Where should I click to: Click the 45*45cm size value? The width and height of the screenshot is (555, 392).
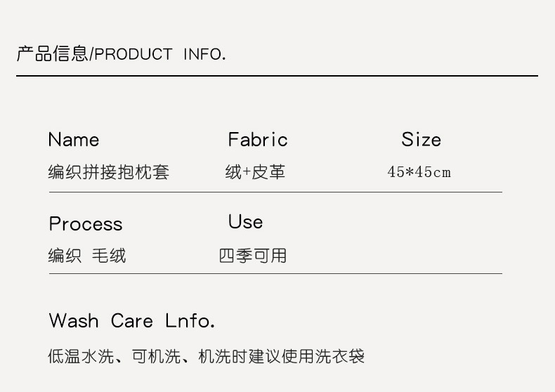[419, 172]
